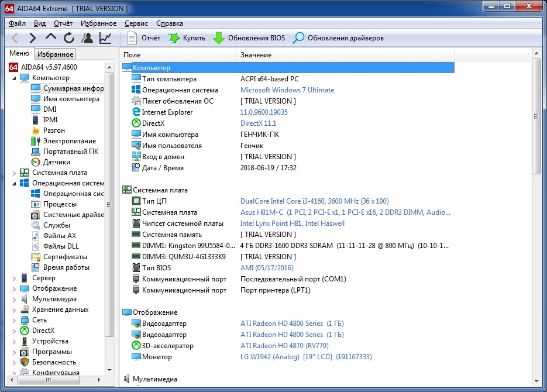Click the Up level arrow icon
547x392 pixels.
[51, 39]
